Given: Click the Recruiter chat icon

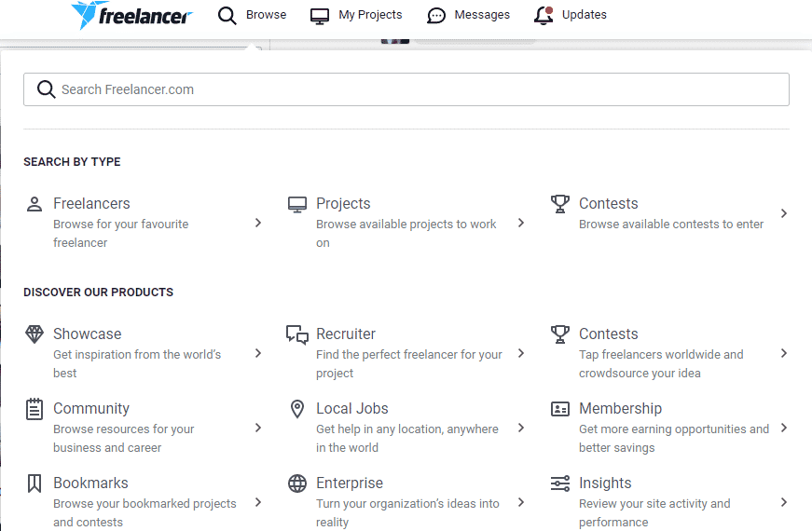Looking at the screenshot, I should 297,334.
